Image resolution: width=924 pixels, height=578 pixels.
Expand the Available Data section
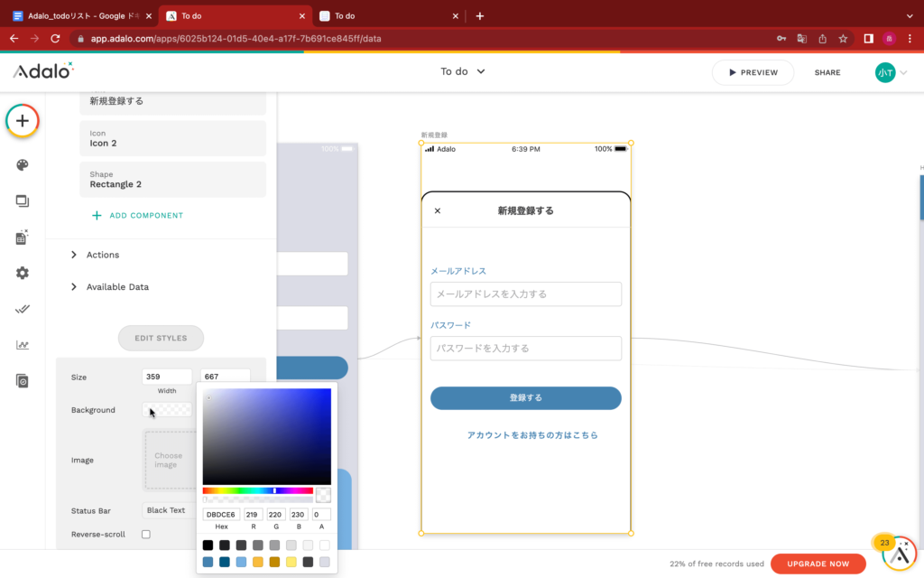[x=118, y=286]
